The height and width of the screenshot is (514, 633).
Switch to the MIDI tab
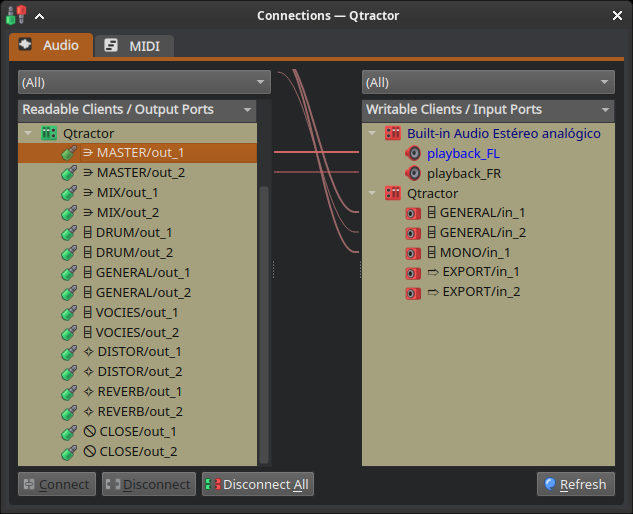click(x=134, y=46)
